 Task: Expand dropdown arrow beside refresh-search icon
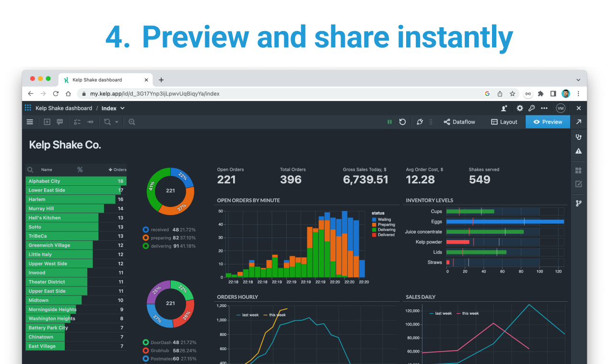(x=116, y=122)
